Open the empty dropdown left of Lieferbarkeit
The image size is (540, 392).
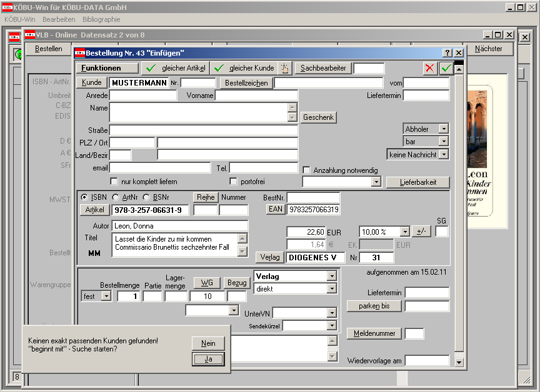(x=376, y=182)
